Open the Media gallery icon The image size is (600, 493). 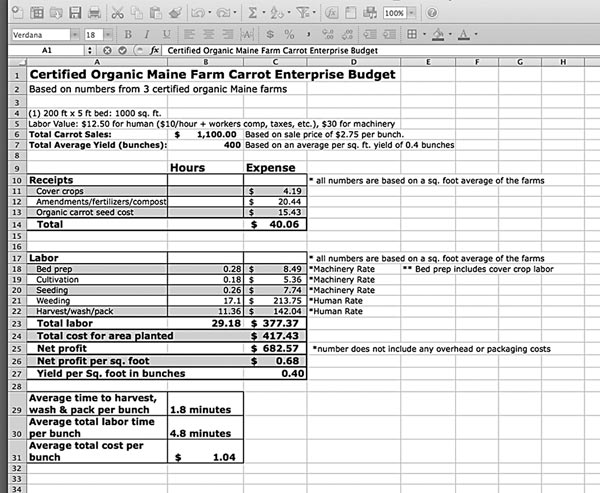pyautogui.click(x=370, y=13)
